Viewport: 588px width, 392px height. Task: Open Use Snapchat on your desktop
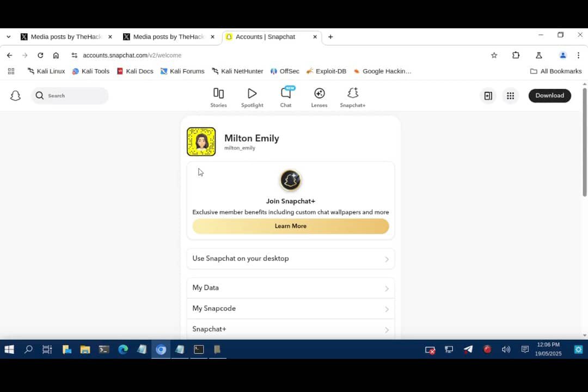[291, 259]
